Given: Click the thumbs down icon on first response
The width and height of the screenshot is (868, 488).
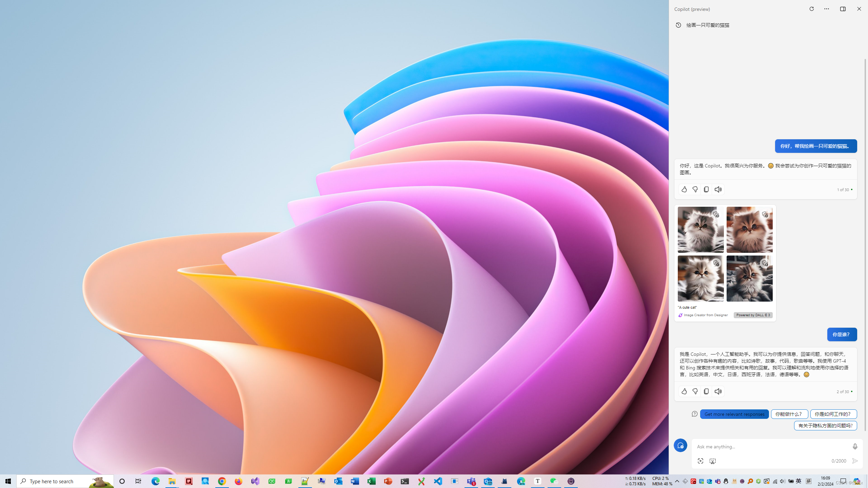Looking at the screenshot, I should click(x=695, y=189).
